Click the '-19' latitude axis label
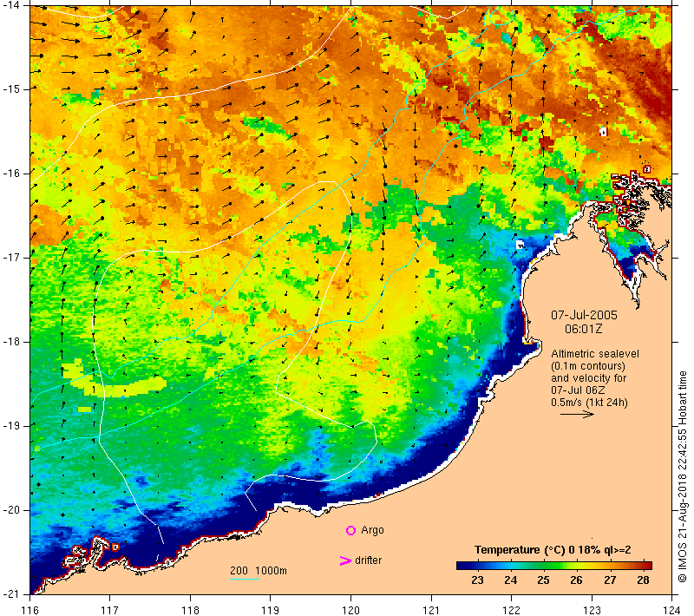Screen dimensions: 694x616 pyautogui.click(x=11, y=426)
